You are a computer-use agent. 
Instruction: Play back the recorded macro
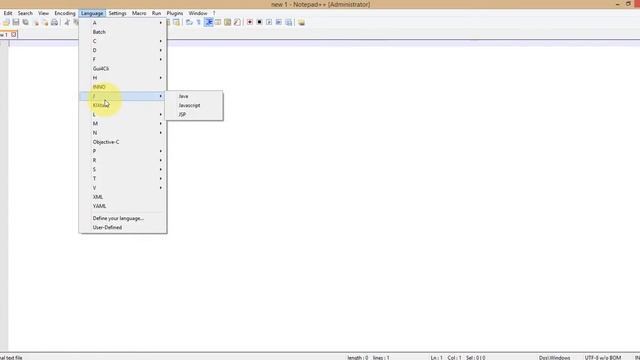point(269,22)
